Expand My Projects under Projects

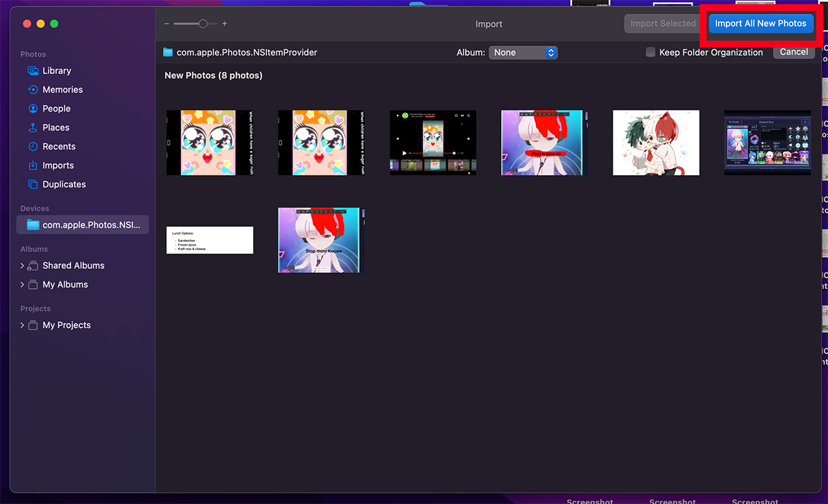tap(21, 324)
